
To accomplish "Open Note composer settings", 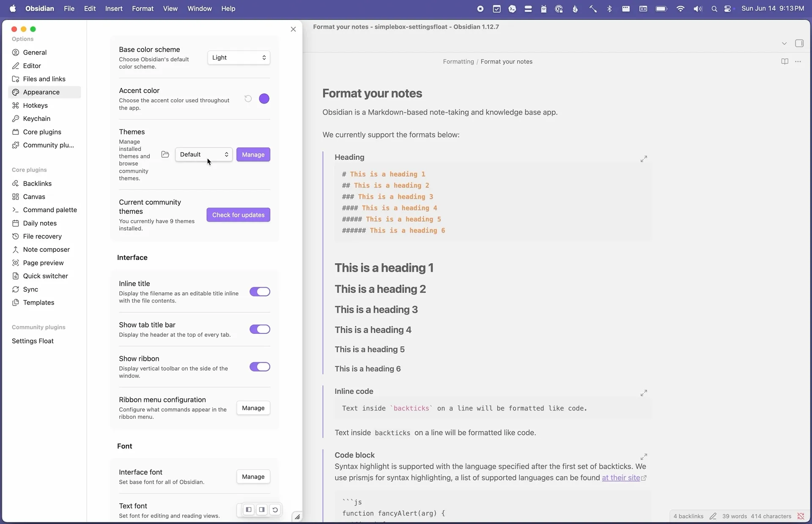I will (44, 250).
